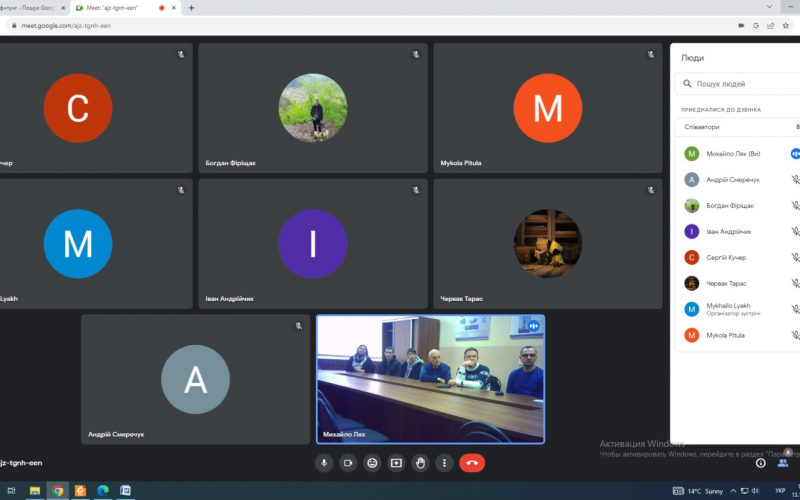
Task: Click speaking indicator on Михайло Лях tile
Action: tap(534, 326)
